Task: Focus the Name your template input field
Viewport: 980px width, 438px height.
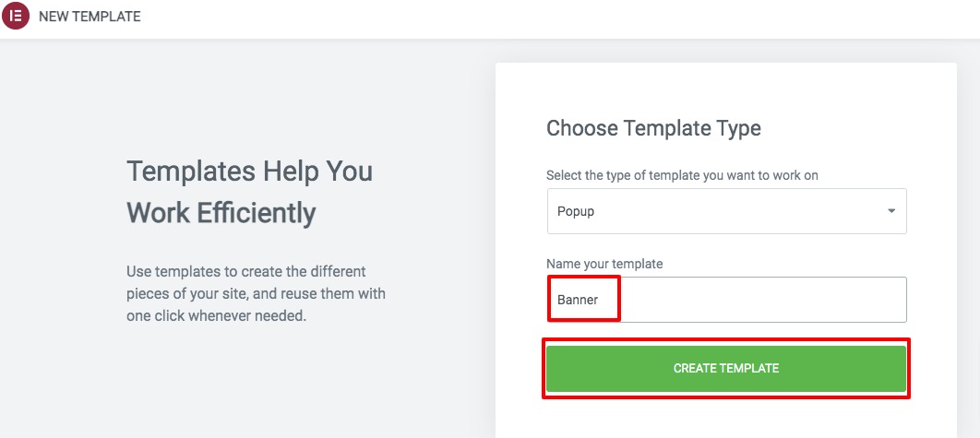Action: (x=726, y=300)
